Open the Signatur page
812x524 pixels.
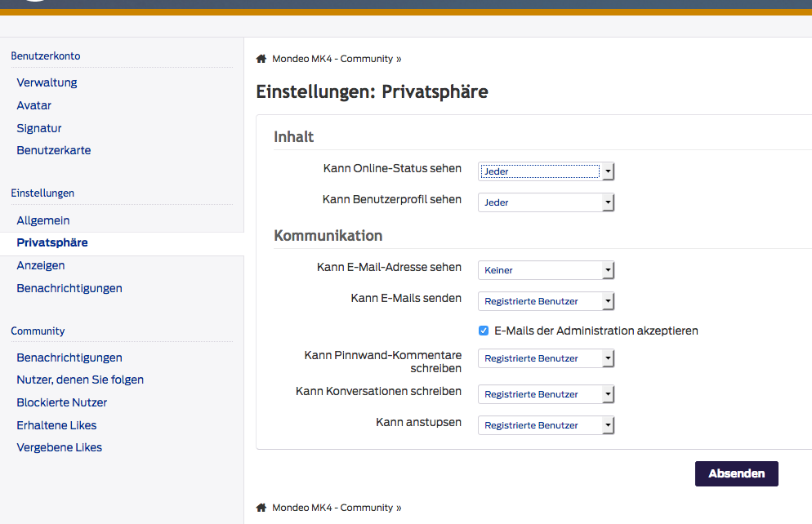point(39,128)
